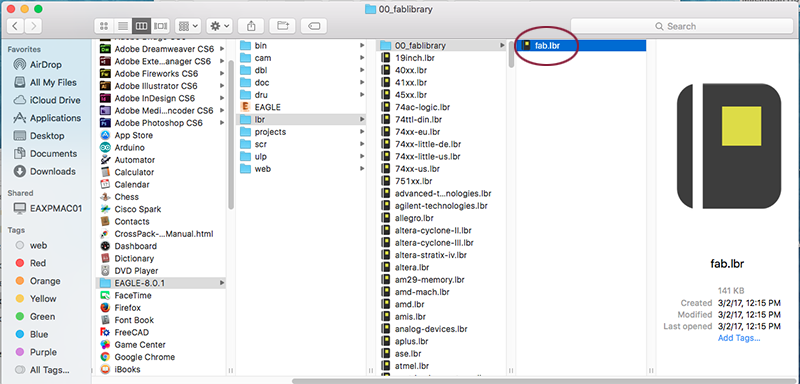800x384 pixels.
Task: Switch to icon view
Action: pos(104,26)
